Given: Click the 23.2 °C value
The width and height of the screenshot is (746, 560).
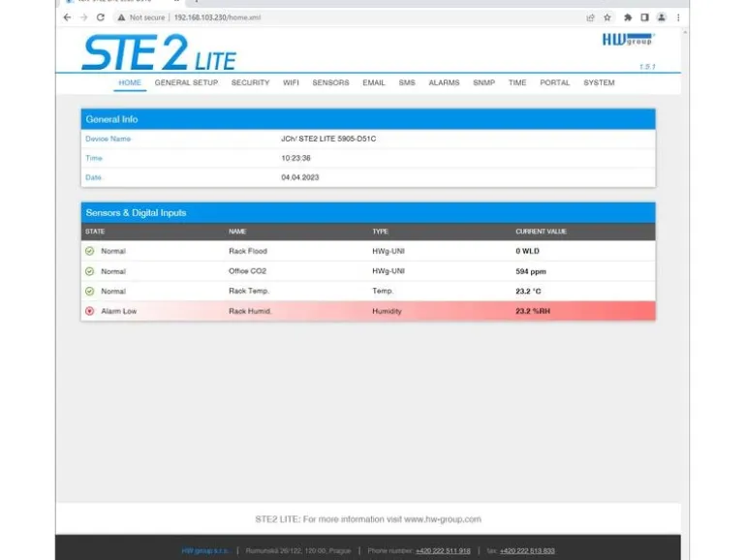Looking at the screenshot, I should pyautogui.click(x=528, y=292).
